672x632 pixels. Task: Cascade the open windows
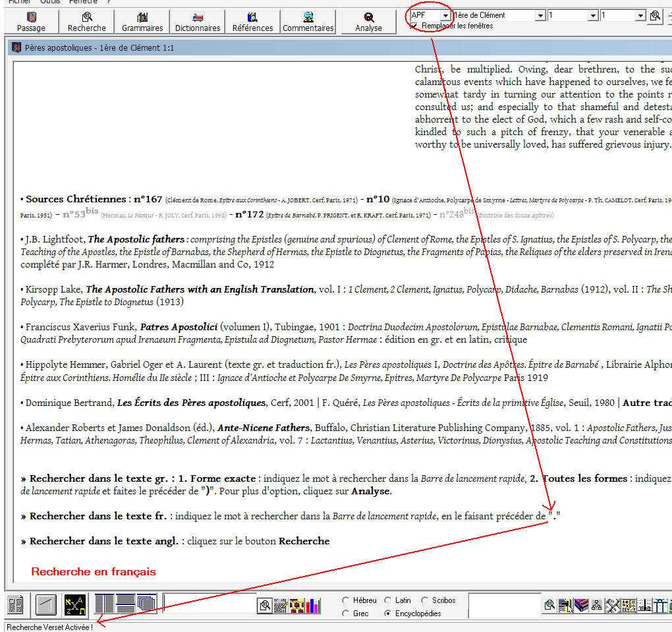coord(146,604)
